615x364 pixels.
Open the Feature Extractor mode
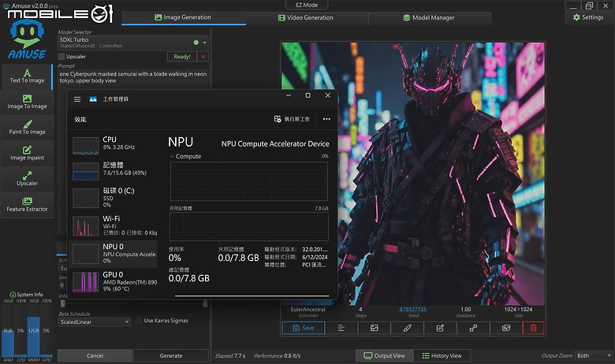[x=27, y=205]
